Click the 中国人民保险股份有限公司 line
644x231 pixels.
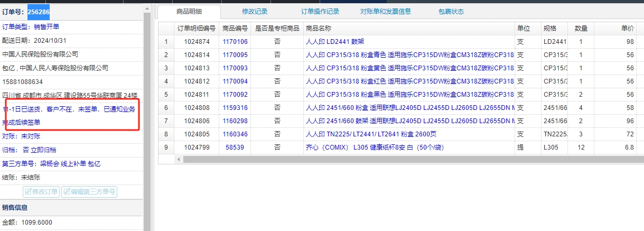[x=40, y=54]
